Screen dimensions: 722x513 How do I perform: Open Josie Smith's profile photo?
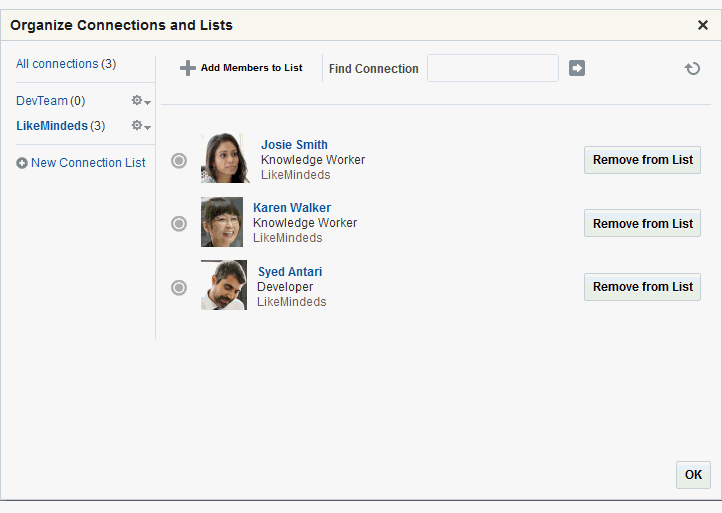point(225,159)
